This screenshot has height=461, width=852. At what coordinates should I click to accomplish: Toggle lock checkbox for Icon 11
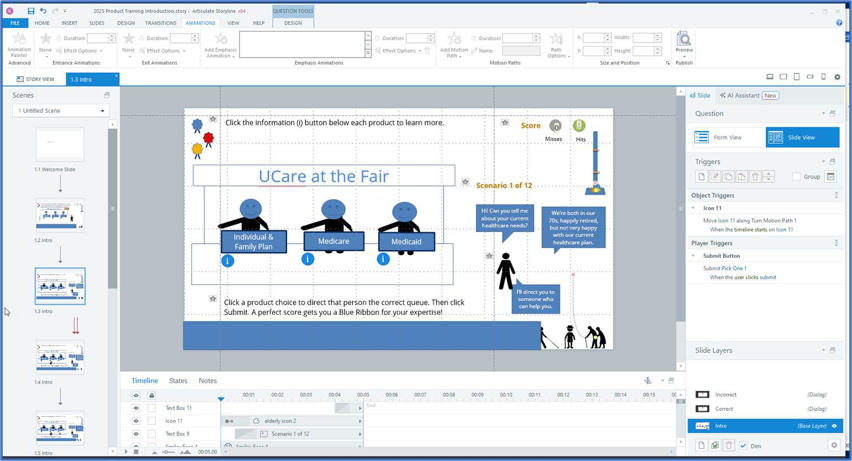tap(152, 421)
